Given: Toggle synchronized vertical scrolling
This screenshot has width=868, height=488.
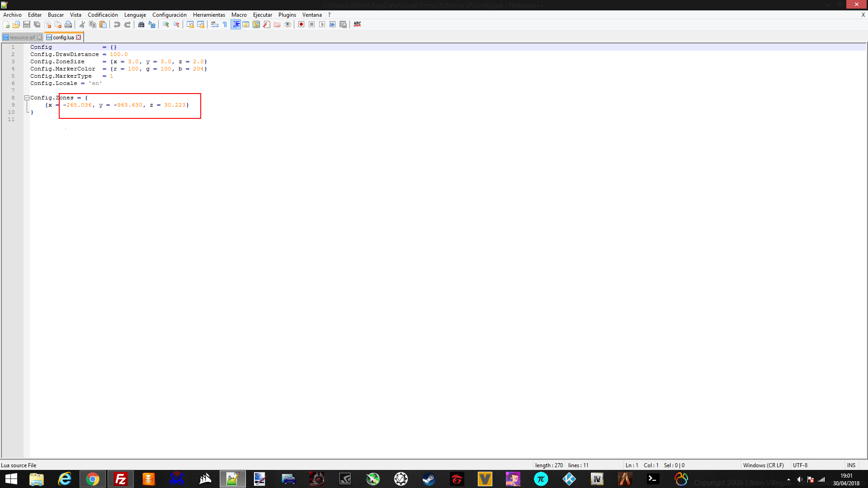Looking at the screenshot, I should point(190,24).
